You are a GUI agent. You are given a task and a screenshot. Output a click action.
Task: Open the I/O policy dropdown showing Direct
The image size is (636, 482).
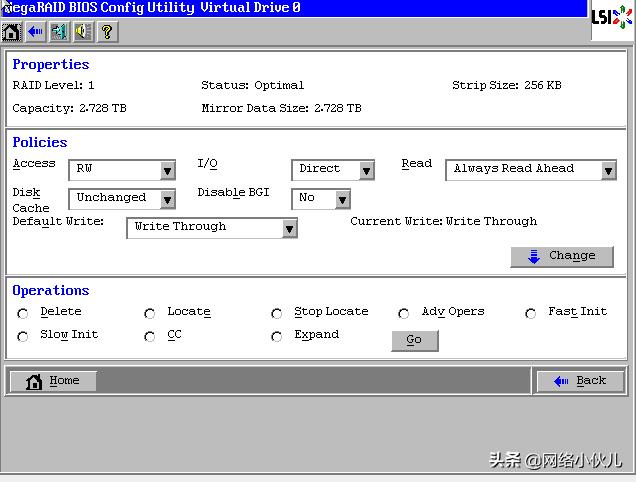tap(333, 170)
